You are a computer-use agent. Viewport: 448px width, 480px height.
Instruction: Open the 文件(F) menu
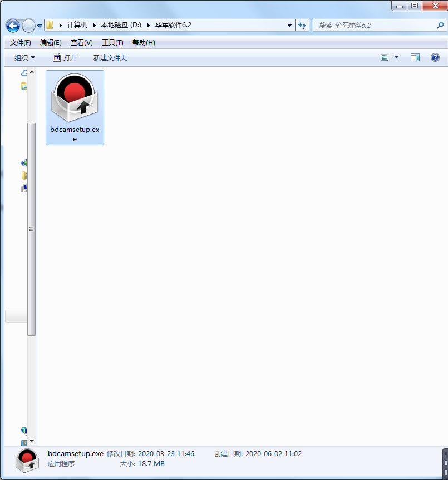tap(20, 43)
